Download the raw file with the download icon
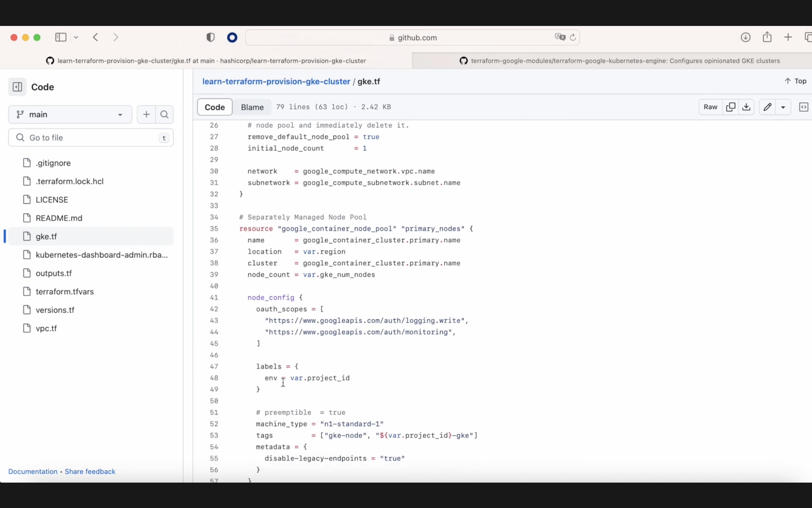The image size is (812, 508). [746, 107]
